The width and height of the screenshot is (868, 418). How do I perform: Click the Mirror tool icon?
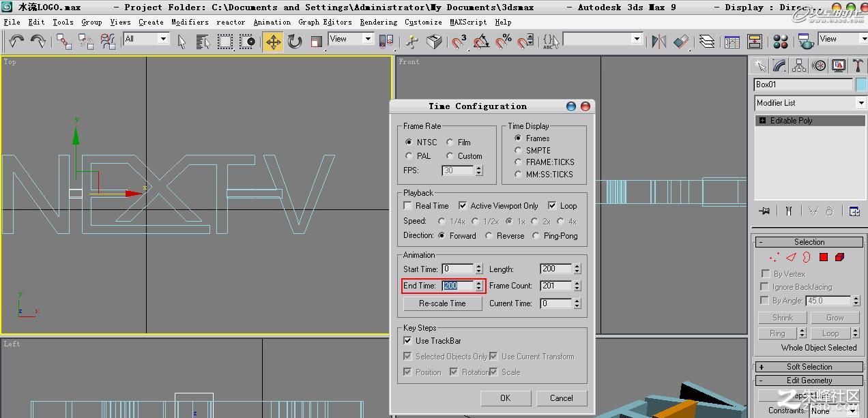click(659, 42)
